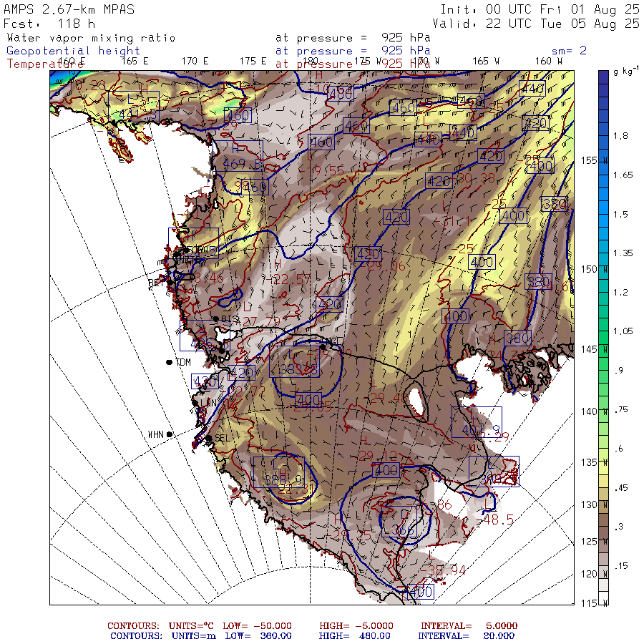The height and width of the screenshot is (644, 644).
Task: Click the 'L 441.3' low center label
Action: (x=134, y=107)
